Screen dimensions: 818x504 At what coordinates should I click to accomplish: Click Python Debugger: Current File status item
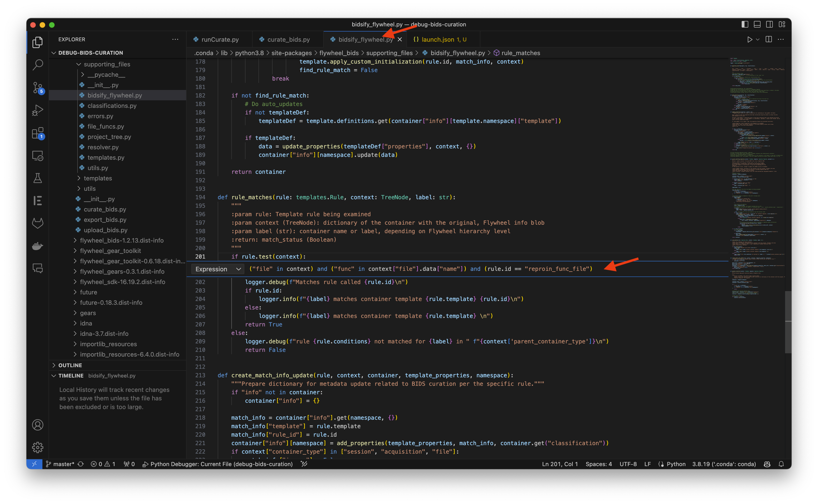[x=217, y=464]
